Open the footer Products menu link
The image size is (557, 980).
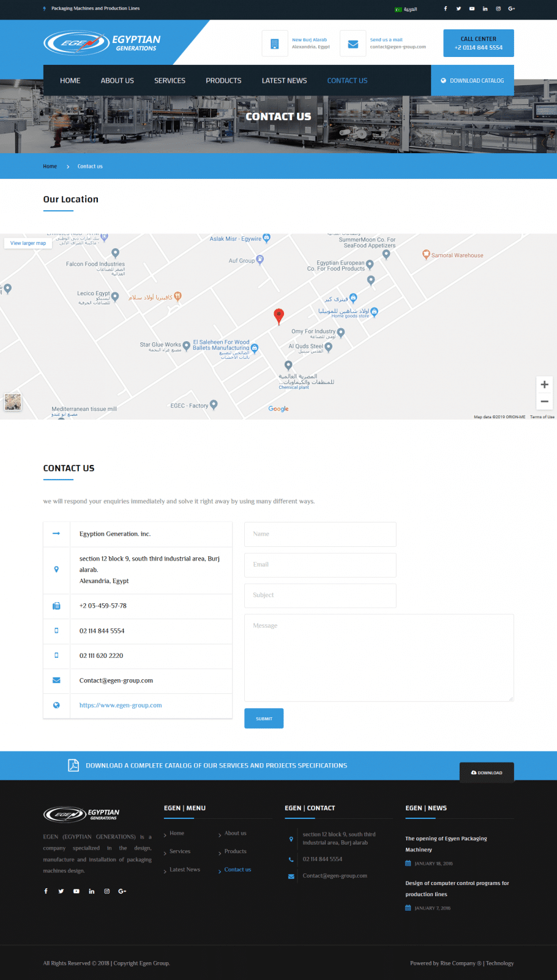tap(236, 851)
